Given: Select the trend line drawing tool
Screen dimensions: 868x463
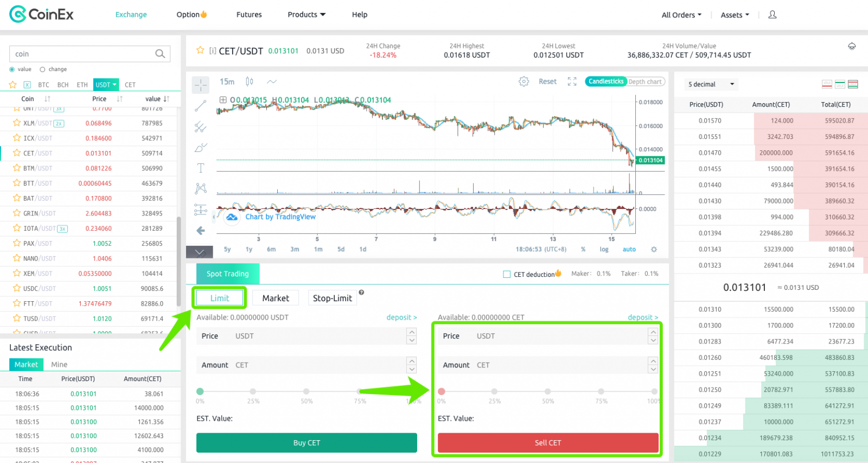Looking at the screenshot, I should pos(201,106).
